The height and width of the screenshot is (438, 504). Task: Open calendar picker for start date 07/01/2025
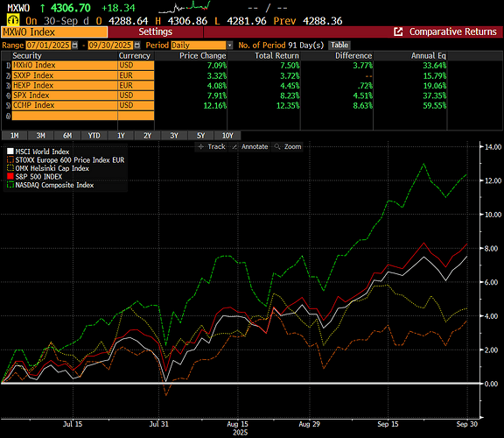click(x=75, y=46)
